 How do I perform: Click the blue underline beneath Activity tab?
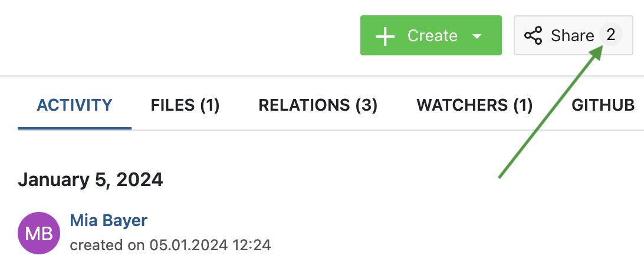coord(74,128)
